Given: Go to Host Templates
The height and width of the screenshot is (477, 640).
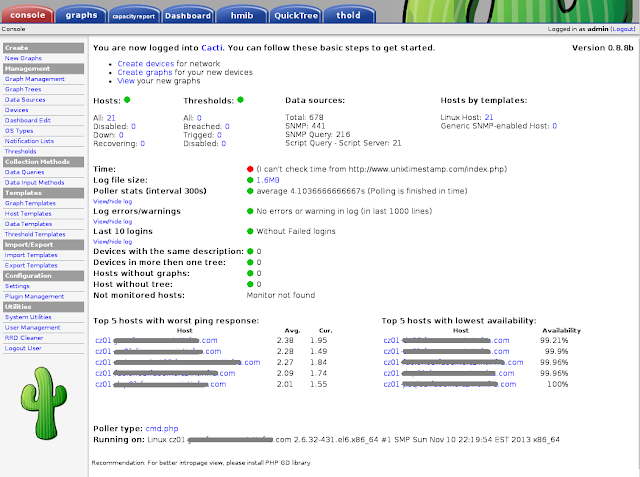Looking at the screenshot, I should point(28,214).
